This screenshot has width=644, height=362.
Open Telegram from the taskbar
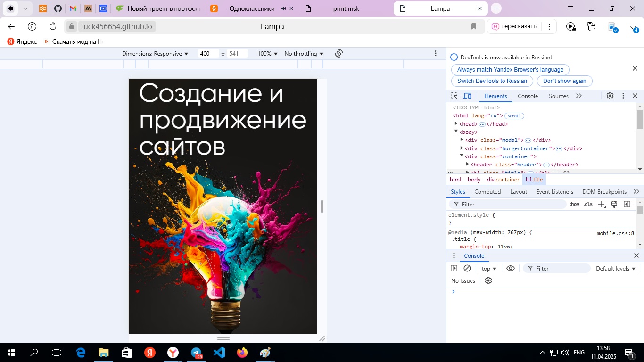pos(196,353)
